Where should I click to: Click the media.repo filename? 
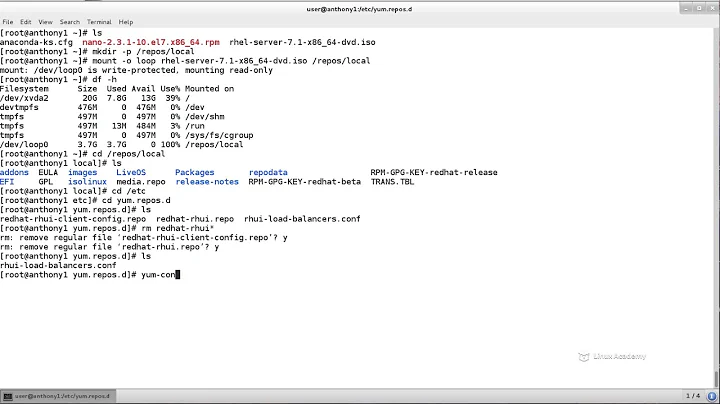pyautogui.click(x=141, y=182)
